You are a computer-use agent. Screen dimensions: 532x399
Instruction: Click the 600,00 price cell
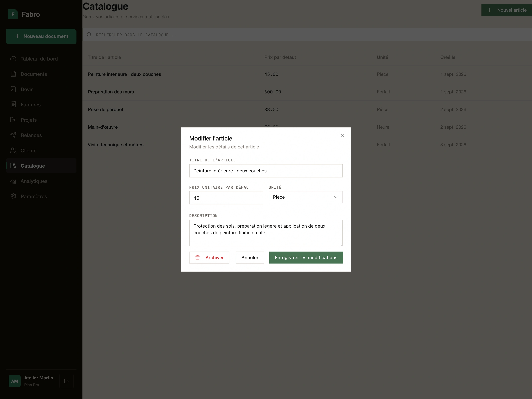coord(272,92)
